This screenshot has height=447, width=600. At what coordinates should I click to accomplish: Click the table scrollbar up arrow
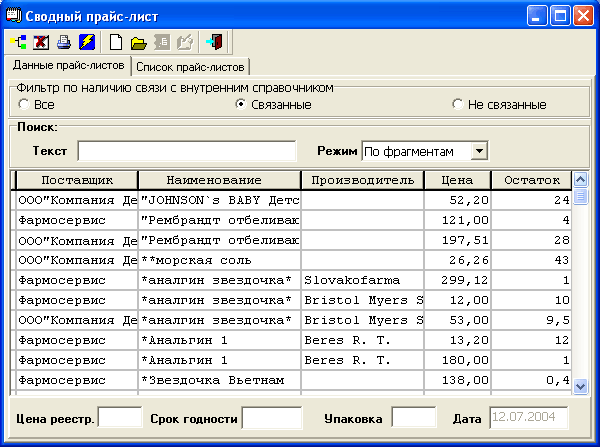coord(580,179)
